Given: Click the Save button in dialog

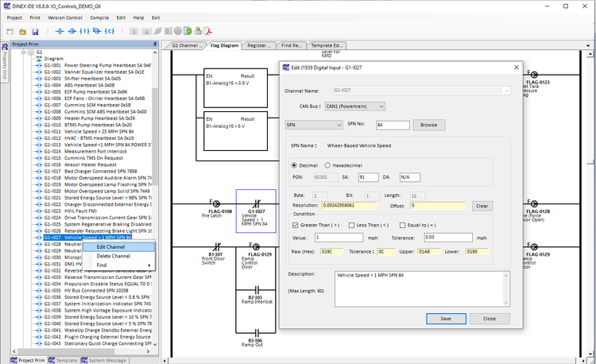Looking at the screenshot, I should click(x=446, y=319).
